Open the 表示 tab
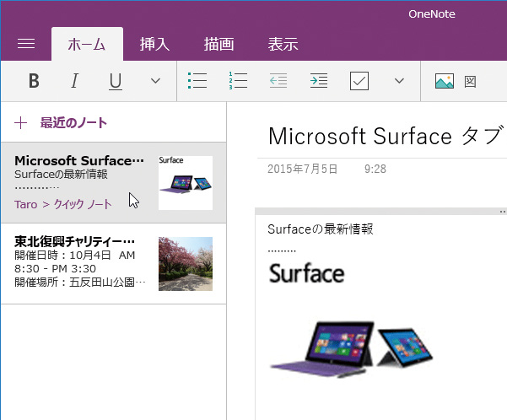Image resolution: width=507 pixels, height=420 pixels. tap(283, 44)
